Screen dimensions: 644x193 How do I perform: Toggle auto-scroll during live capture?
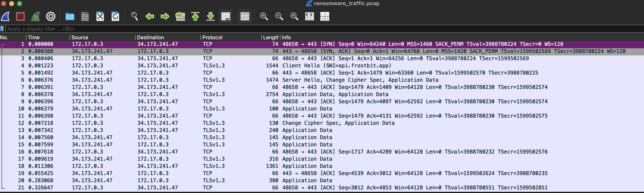pyautogui.click(x=226, y=17)
